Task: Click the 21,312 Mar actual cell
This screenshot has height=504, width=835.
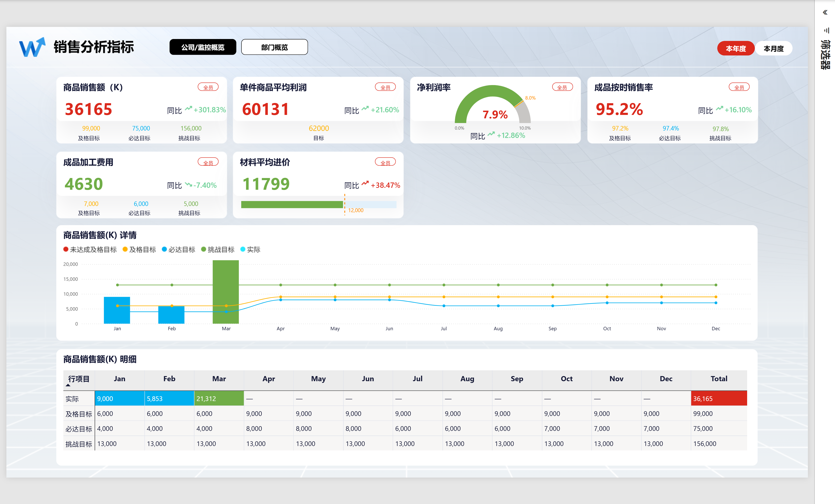Action: (219, 399)
